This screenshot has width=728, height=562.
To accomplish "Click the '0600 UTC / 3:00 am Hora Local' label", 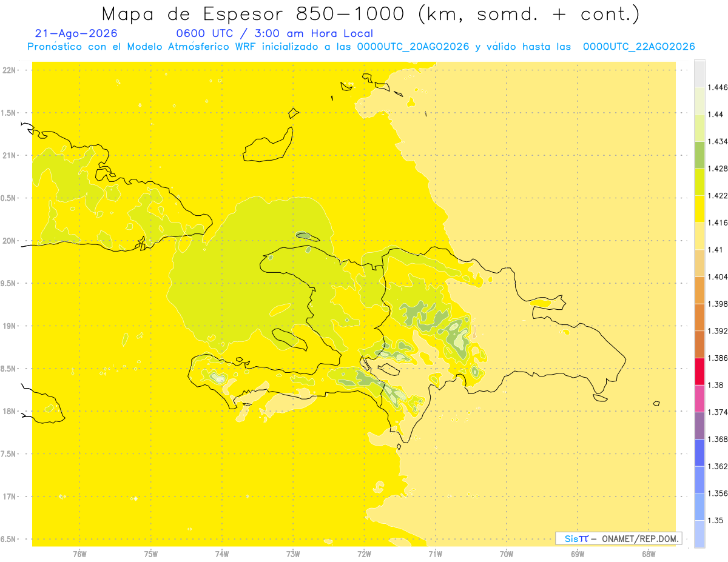I will tap(275, 34).
